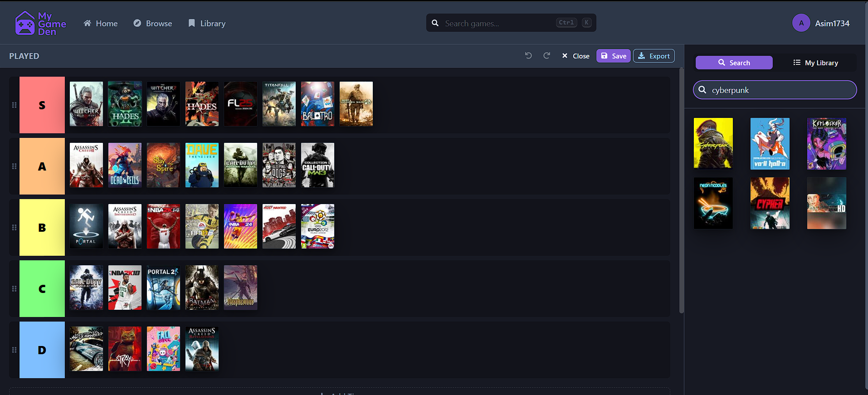The width and height of the screenshot is (868, 395).
Task: Select the Hades II cover in S tier
Action: (125, 104)
